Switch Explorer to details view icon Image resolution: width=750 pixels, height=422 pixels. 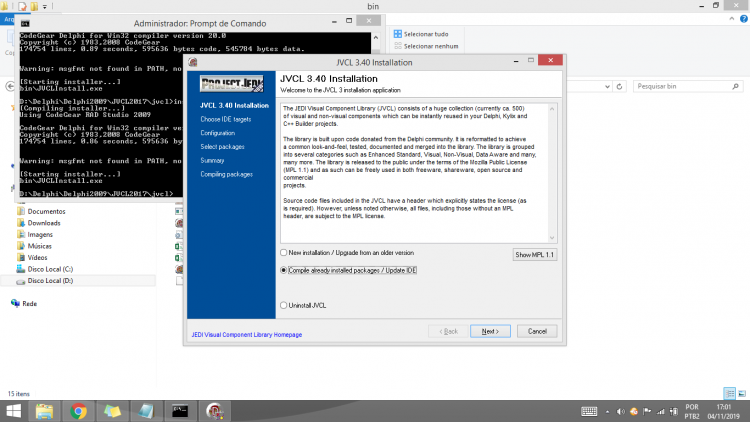click(729, 394)
